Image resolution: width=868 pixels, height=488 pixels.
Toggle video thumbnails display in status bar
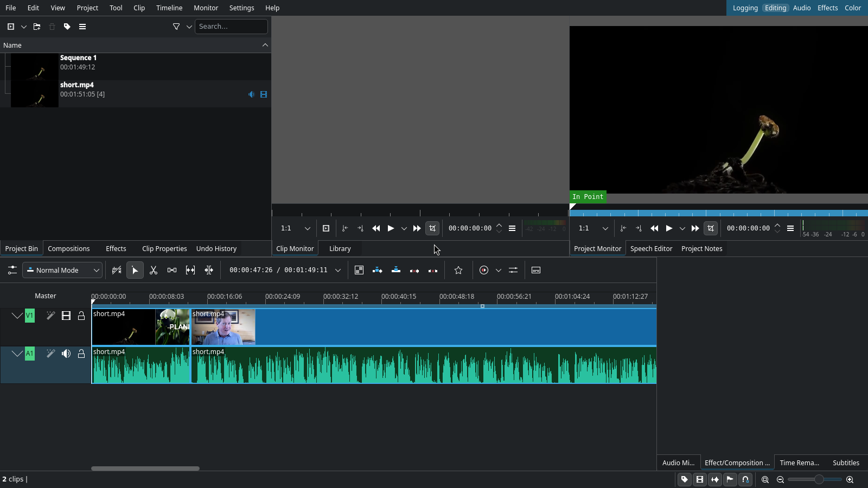pos(700,479)
